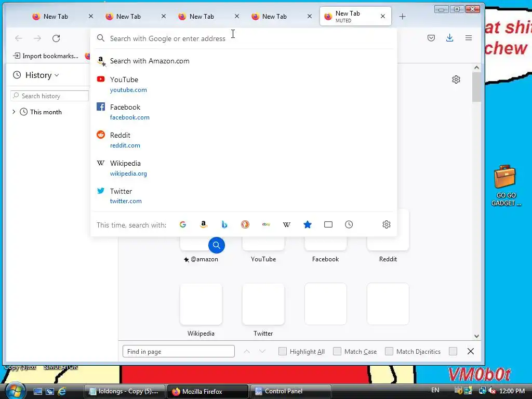Switch to loldongs - Copy (5) taskbar button
This screenshot has height=399, width=532.
pyautogui.click(x=124, y=391)
